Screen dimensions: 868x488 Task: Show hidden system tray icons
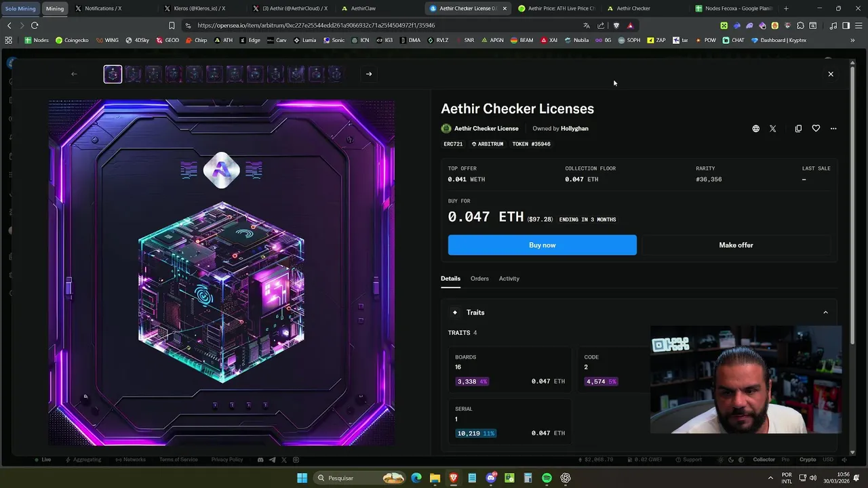click(770, 478)
